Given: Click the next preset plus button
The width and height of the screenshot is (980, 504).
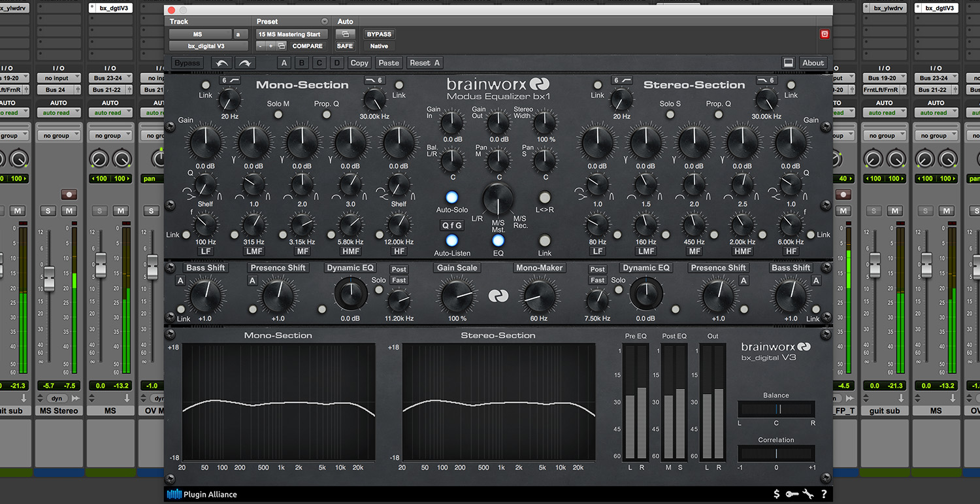Looking at the screenshot, I should (270, 46).
